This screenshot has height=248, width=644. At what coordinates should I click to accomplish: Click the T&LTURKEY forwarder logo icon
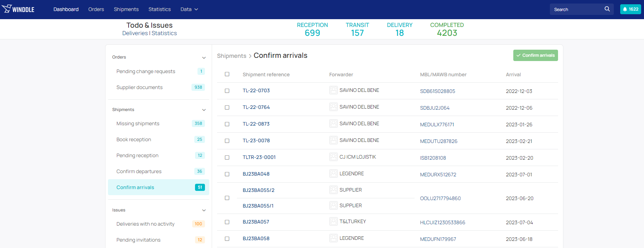(x=333, y=221)
